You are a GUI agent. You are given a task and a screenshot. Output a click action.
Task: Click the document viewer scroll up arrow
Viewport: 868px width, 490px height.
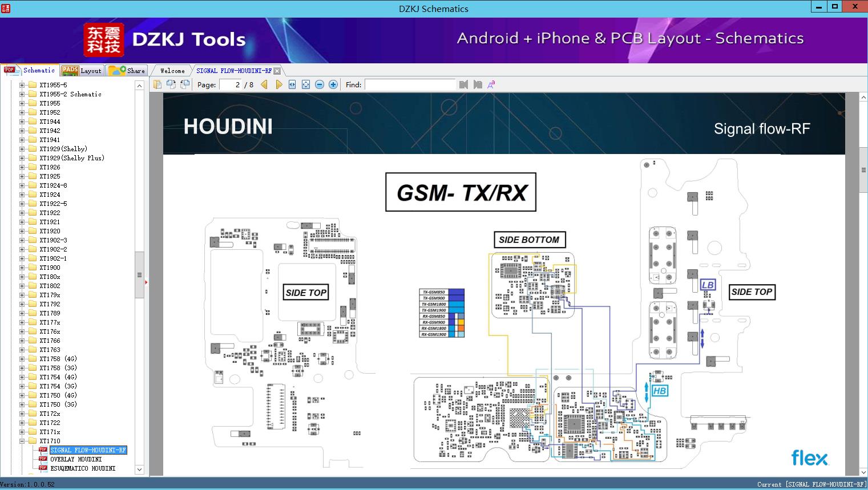(863, 98)
